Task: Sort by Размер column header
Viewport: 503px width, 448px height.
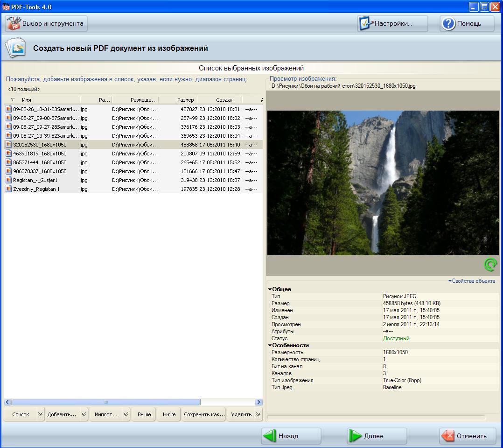Action: [x=178, y=100]
